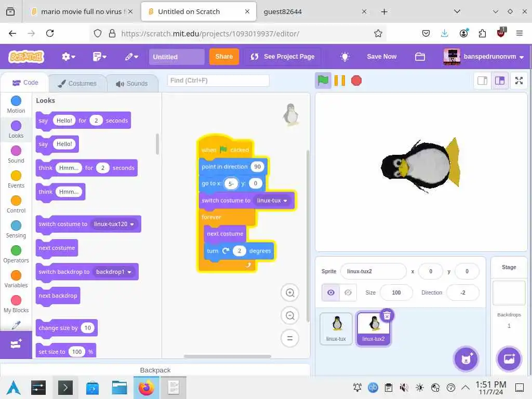Select the Looks block category
This screenshot has height=399, width=532.
(16, 129)
